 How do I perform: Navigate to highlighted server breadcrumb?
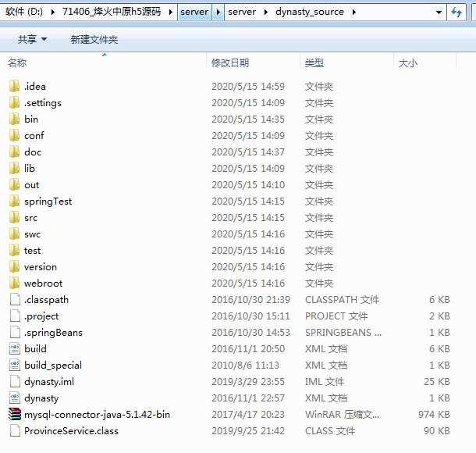point(194,12)
